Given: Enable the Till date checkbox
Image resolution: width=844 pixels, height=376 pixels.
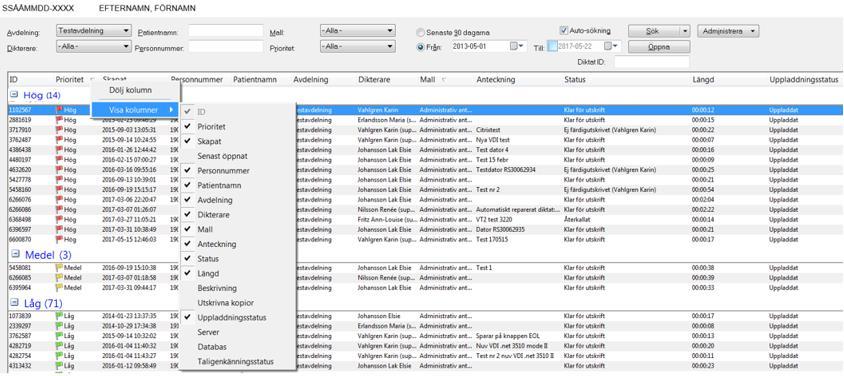Looking at the screenshot, I should pyautogui.click(x=552, y=47).
